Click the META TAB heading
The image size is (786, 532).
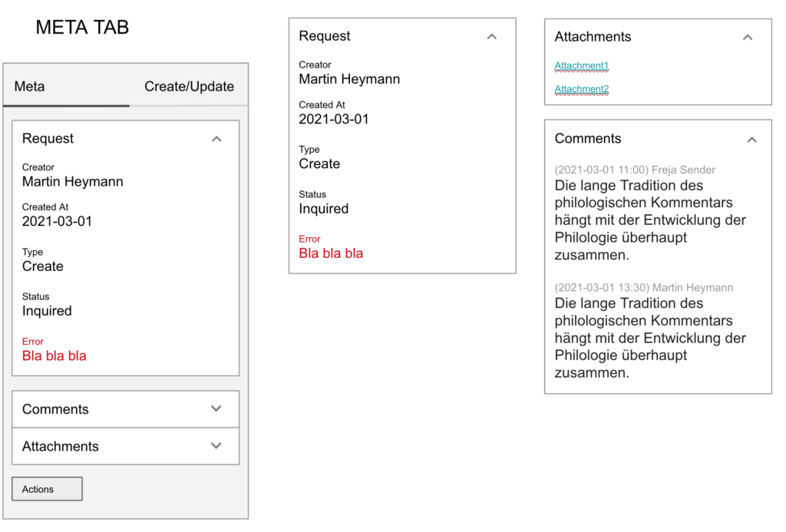(x=82, y=28)
